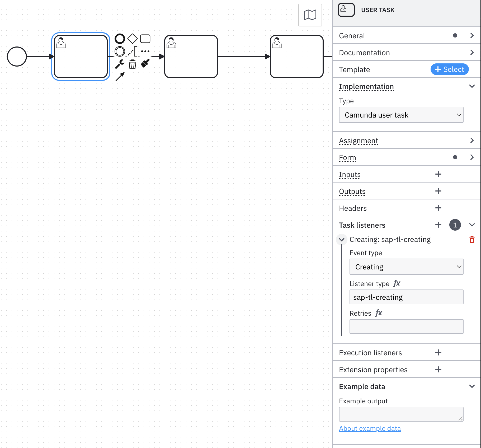The width and height of the screenshot is (481, 448).
Task: Add a new input mapping
Action: [x=438, y=174]
